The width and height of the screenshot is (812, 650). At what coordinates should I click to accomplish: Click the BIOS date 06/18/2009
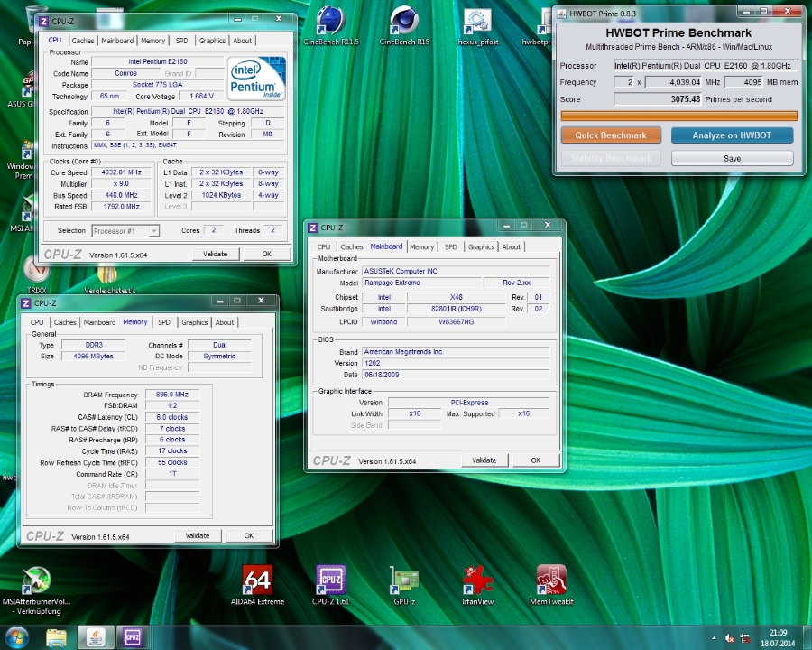pyautogui.click(x=456, y=375)
